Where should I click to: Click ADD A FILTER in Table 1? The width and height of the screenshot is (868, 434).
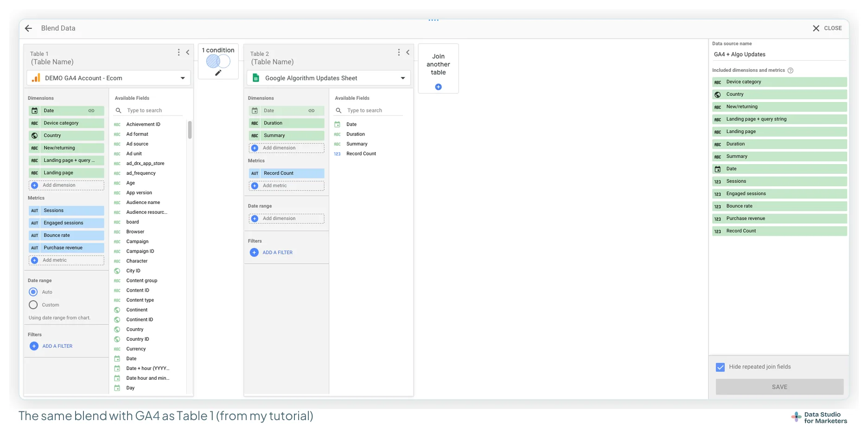click(51, 346)
